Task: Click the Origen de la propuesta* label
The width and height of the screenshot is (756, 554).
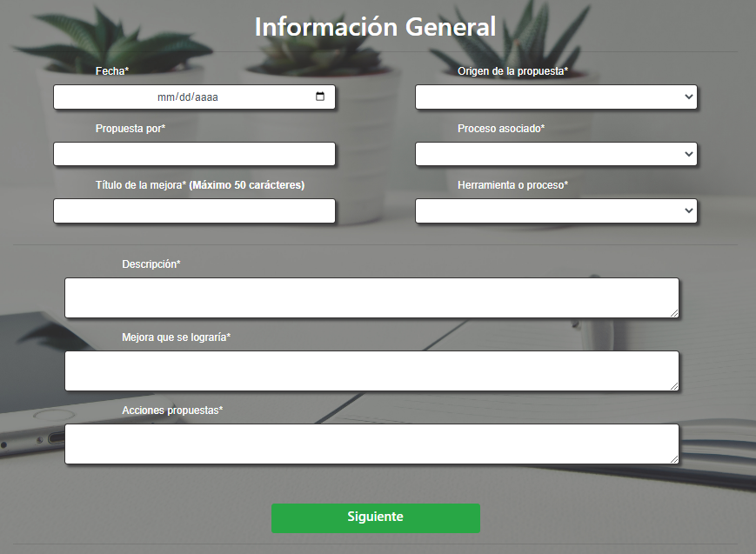Action: tap(512, 71)
